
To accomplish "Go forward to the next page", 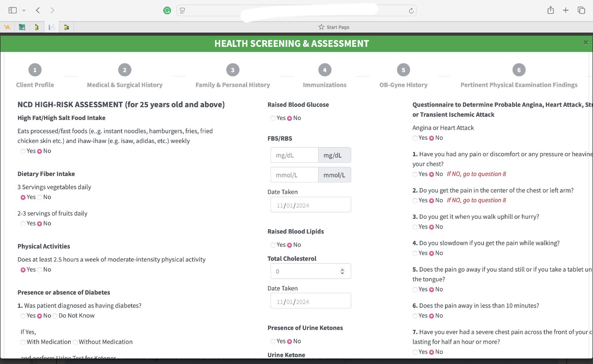I will pyautogui.click(x=52, y=10).
